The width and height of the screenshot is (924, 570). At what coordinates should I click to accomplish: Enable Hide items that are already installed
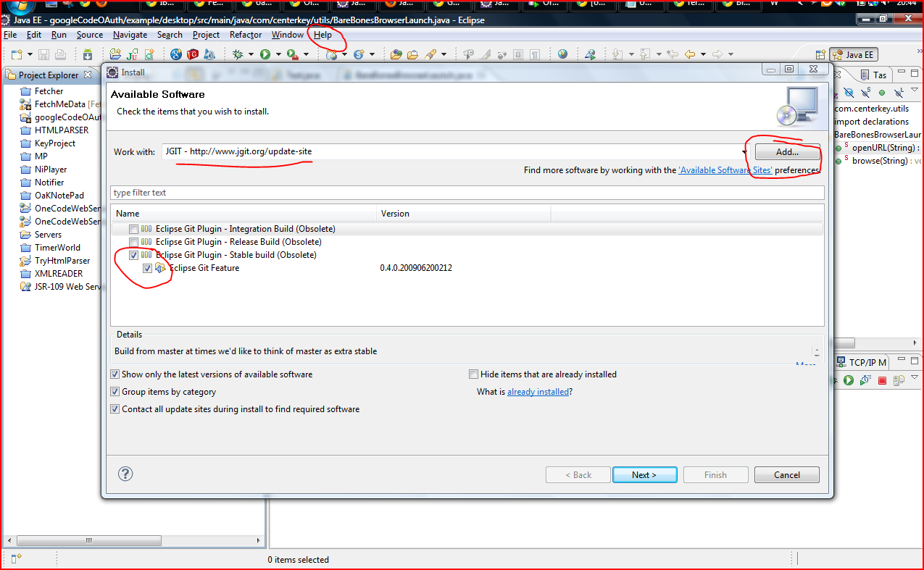point(474,374)
